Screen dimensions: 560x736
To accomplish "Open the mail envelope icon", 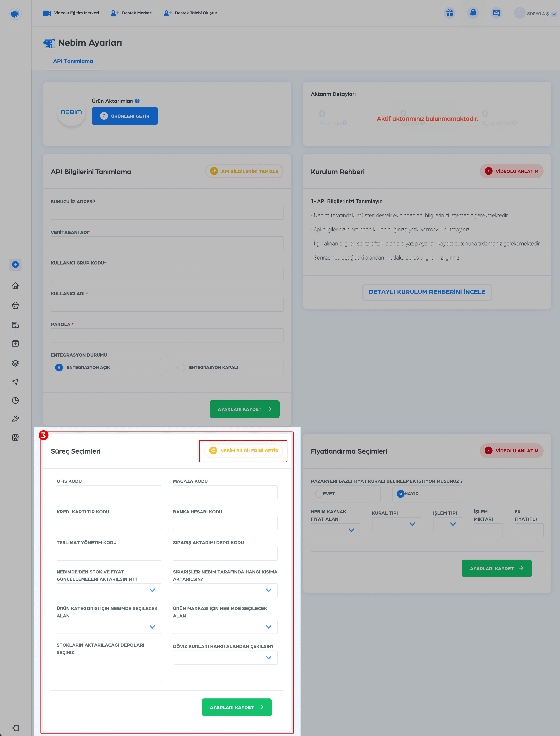I will [x=496, y=13].
